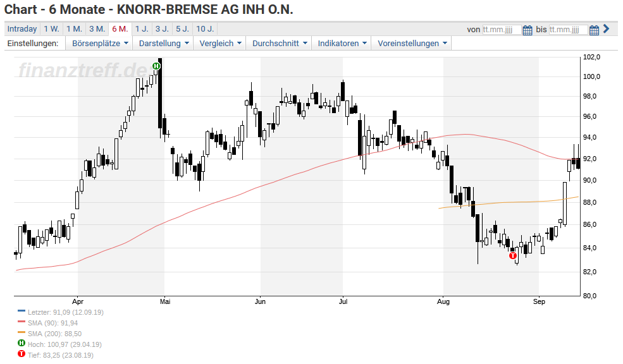The height and width of the screenshot is (364, 623).
Task: Open the start date calendar picker icon
Action: pos(527,30)
